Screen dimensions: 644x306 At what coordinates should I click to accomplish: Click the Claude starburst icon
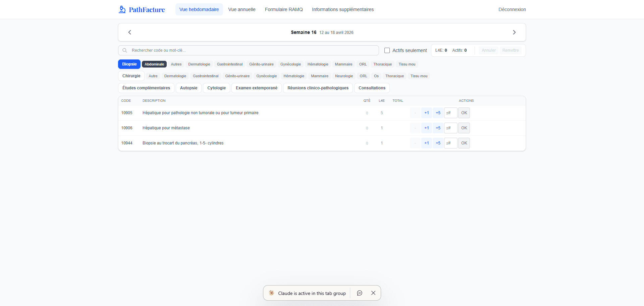tap(271, 293)
